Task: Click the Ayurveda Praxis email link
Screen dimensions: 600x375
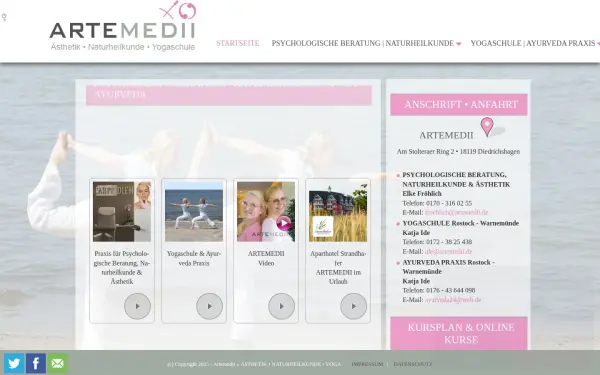Action: click(453, 300)
